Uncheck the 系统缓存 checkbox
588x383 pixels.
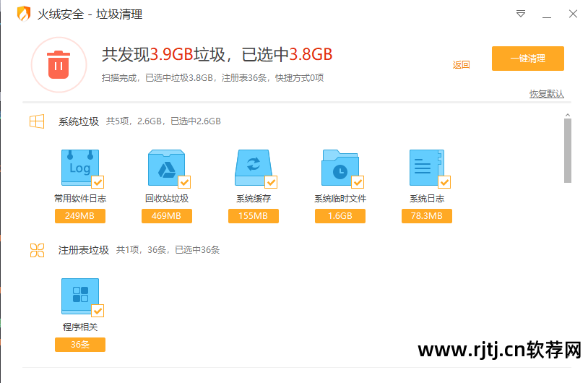[x=271, y=182]
